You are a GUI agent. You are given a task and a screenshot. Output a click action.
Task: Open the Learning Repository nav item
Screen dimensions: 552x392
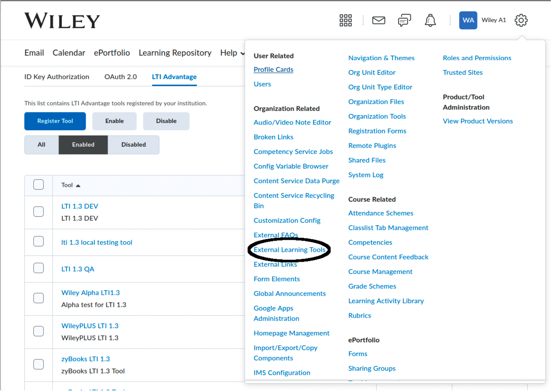[x=175, y=53]
